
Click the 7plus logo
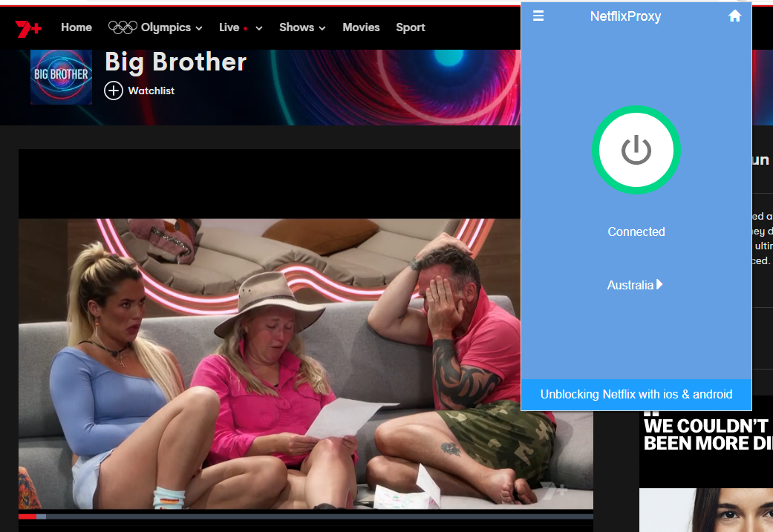(28, 28)
